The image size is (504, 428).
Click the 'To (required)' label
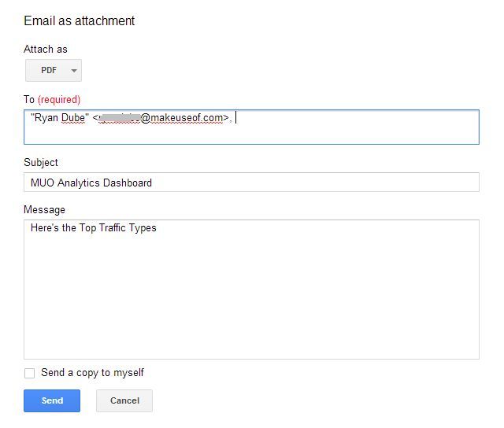tap(52, 99)
